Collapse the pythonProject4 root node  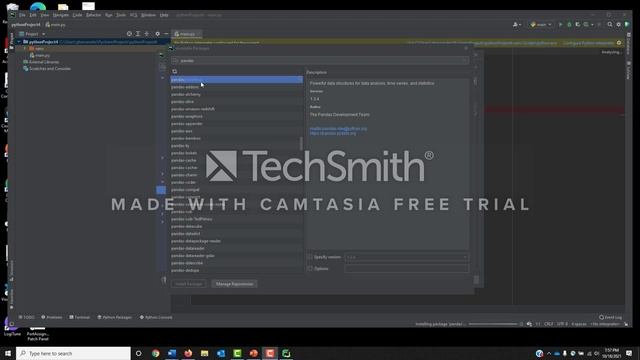tap(19, 42)
